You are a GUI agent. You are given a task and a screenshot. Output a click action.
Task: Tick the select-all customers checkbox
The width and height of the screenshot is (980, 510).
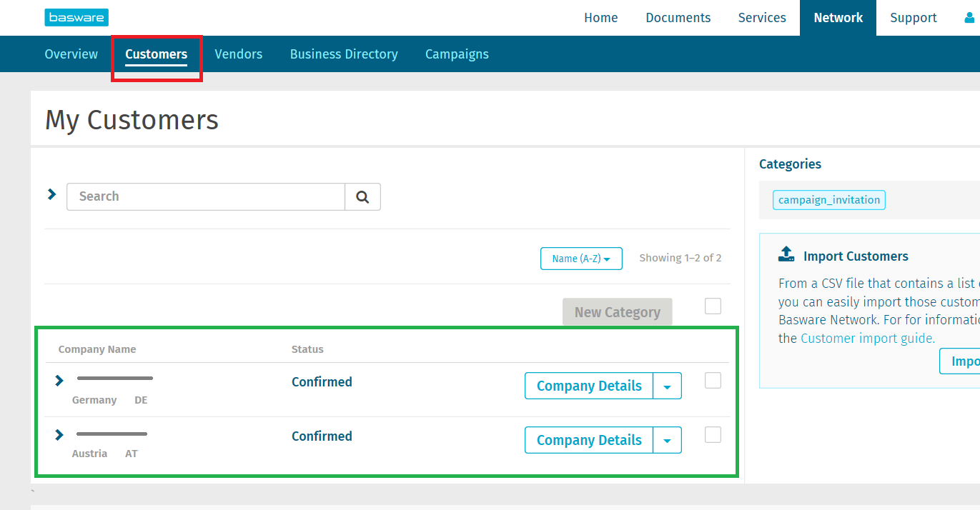point(713,306)
